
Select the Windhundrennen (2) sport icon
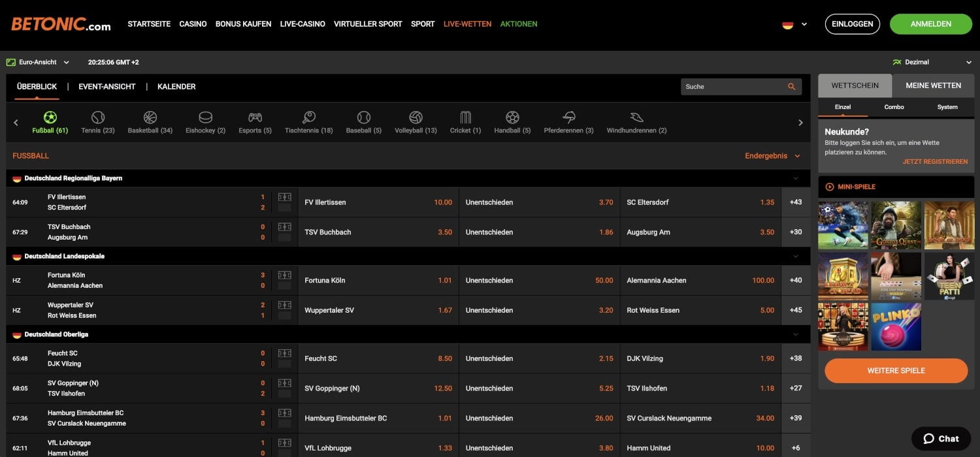[x=637, y=118]
